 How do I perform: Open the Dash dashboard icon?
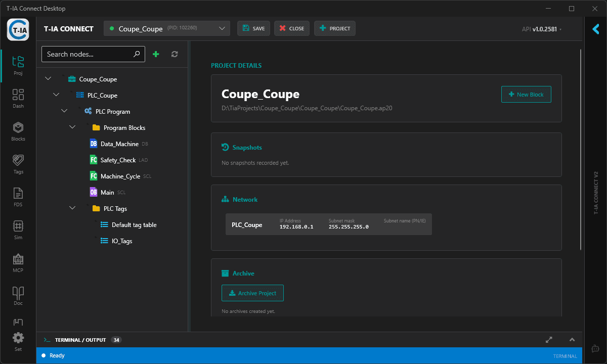tap(18, 98)
